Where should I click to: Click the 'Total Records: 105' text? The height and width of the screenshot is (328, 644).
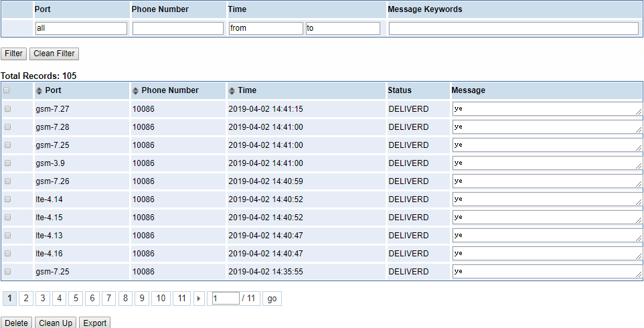coord(39,76)
